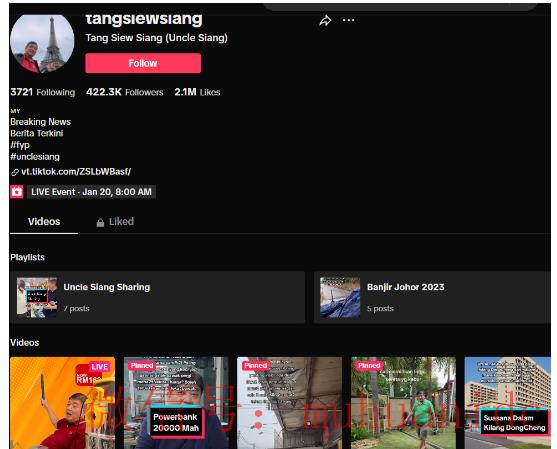Open the LIVE Event Jan 20 label
The height and width of the screenshot is (449, 557).
tap(91, 192)
